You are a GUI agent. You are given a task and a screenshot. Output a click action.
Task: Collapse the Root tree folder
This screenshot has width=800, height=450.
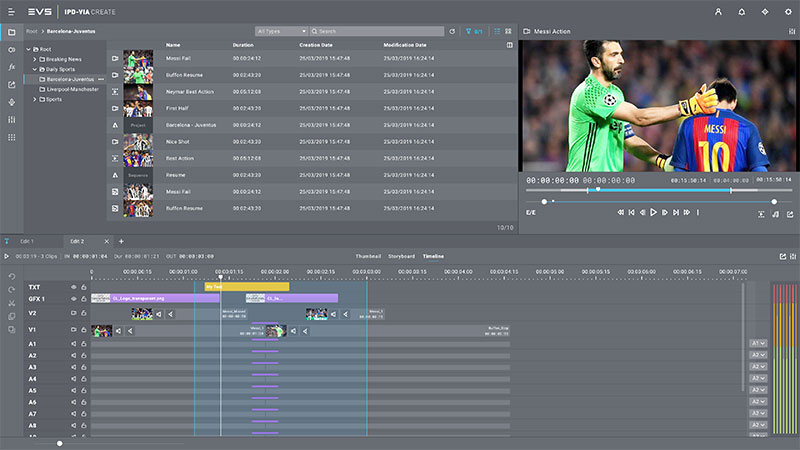point(29,49)
